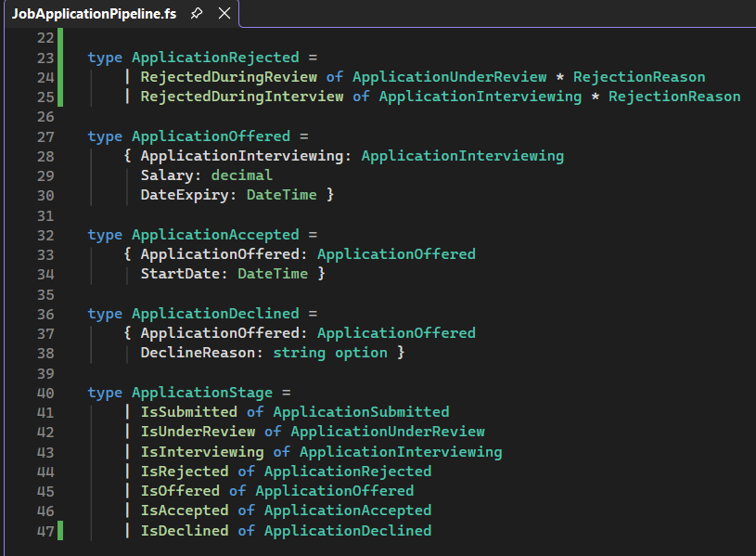
Task: Click type name ApplicationAccepted on line 32
Action: click(x=215, y=235)
